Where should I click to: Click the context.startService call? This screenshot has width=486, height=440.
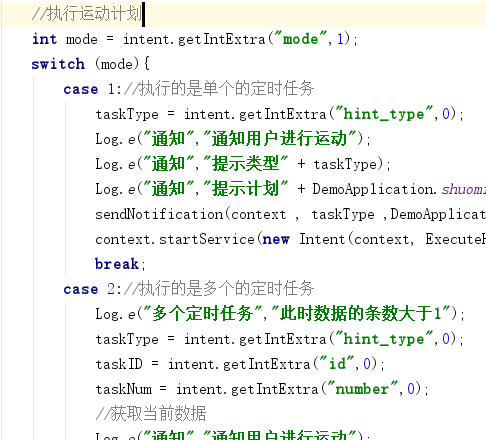pos(175,239)
